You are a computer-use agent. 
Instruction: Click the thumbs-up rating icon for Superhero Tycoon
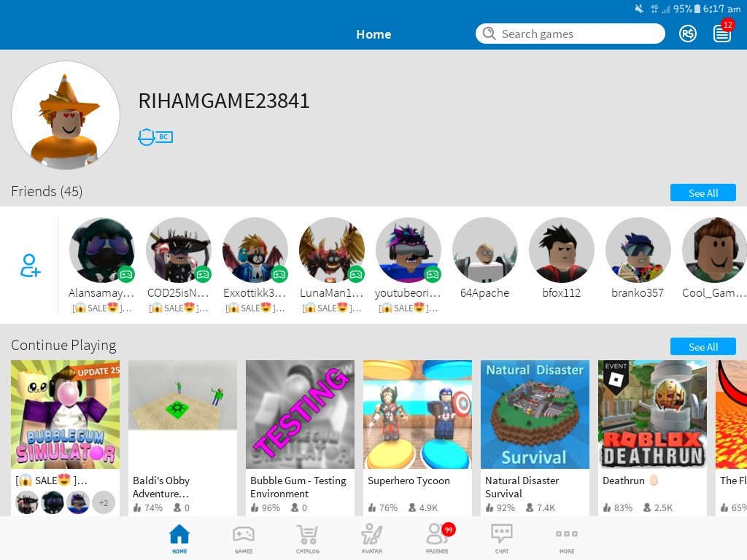(x=372, y=507)
